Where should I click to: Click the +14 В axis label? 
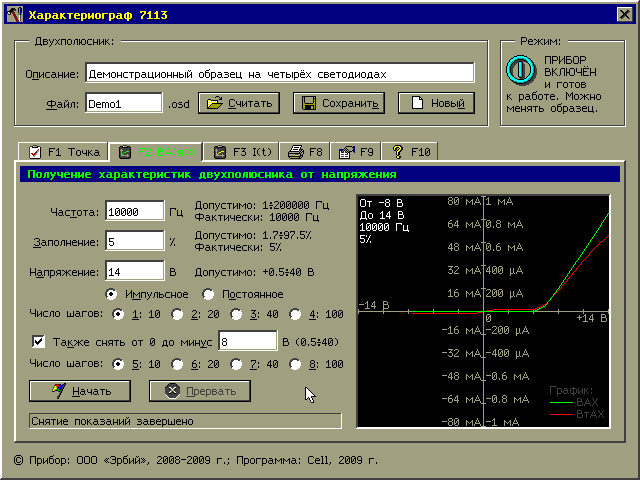(x=592, y=318)
